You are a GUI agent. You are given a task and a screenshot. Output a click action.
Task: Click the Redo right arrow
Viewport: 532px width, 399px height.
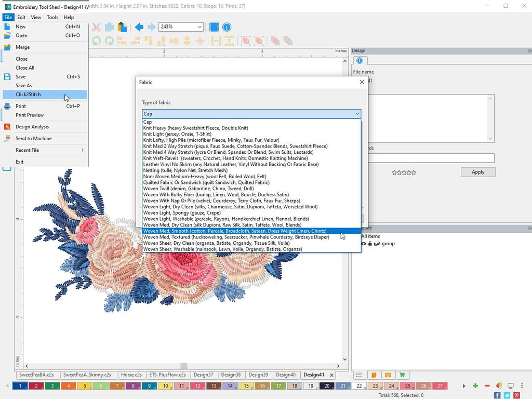(152, 27)
